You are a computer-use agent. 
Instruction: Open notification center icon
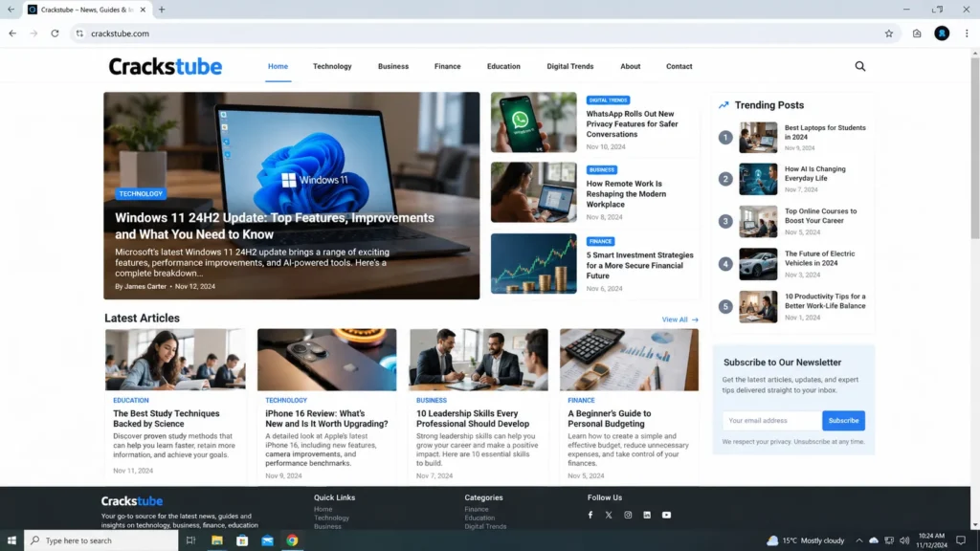[x=961, y=540]
